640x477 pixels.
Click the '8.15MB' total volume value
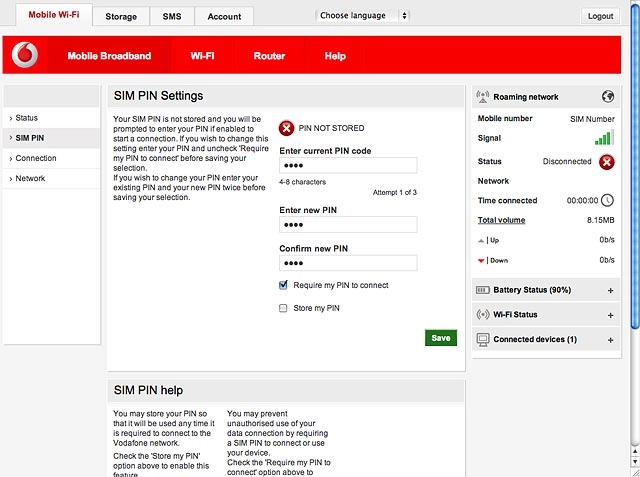click(600, 220)
